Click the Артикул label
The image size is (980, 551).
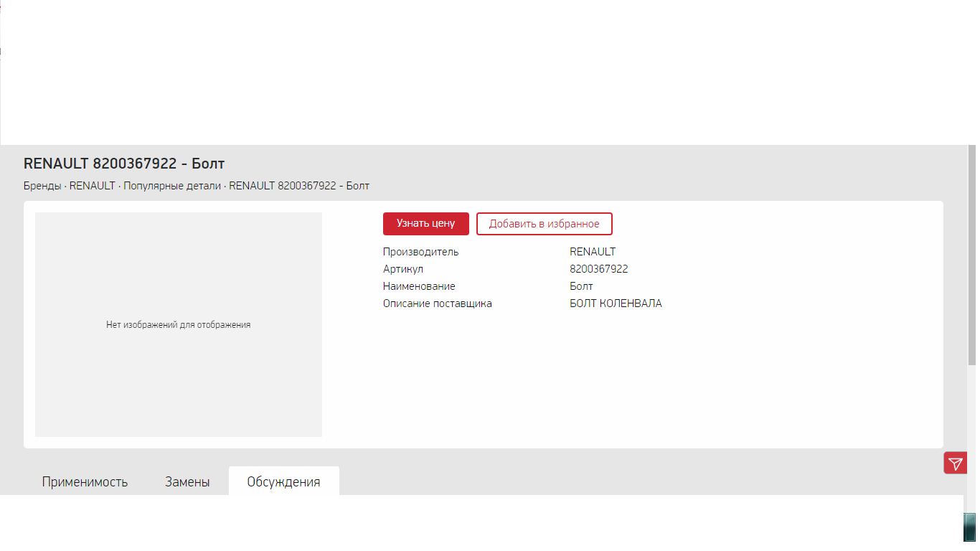click(403, 269)
